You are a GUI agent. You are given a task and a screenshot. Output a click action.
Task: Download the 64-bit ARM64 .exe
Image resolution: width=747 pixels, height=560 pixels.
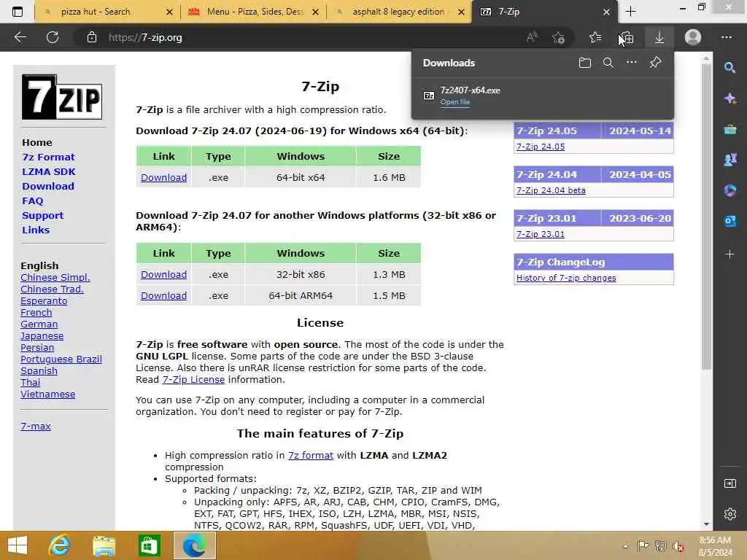(x=164, y=296)
